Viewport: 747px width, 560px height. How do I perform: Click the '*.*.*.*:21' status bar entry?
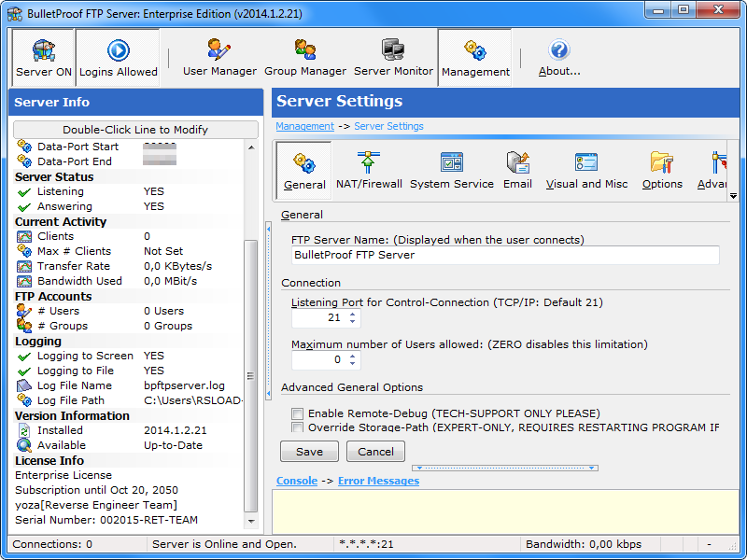click(x=366, y=544)
